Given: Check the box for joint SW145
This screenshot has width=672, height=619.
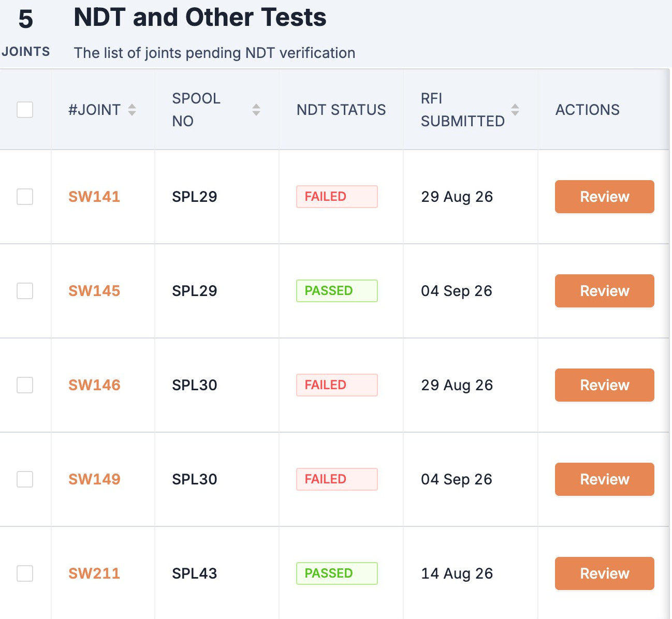Looking at the screenshot, I should pos(25,291).
